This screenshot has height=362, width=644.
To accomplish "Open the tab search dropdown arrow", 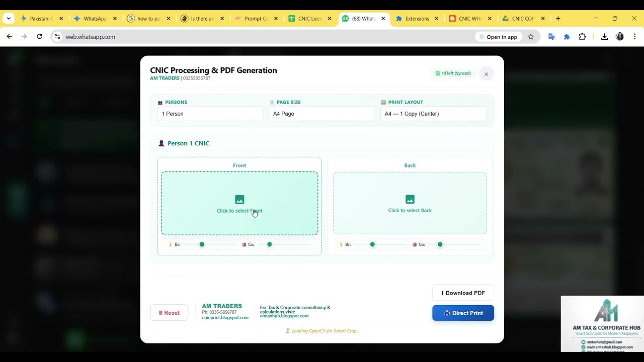I will [x=9, y=19].
